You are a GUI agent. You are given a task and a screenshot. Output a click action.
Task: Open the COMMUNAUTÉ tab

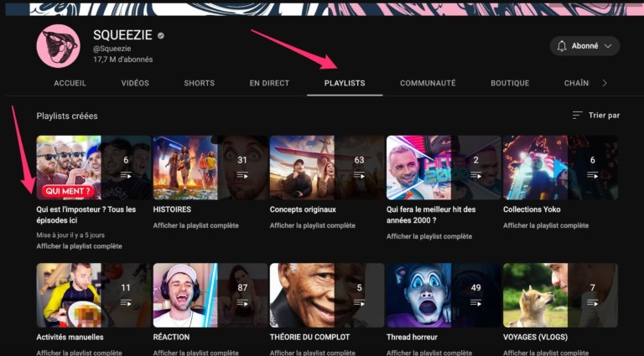[428, 83]
